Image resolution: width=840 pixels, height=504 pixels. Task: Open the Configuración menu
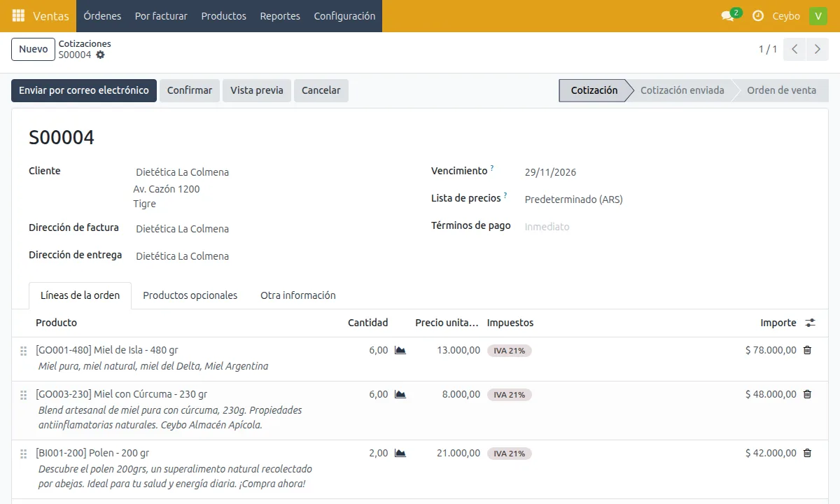click(x=344, y=15)
